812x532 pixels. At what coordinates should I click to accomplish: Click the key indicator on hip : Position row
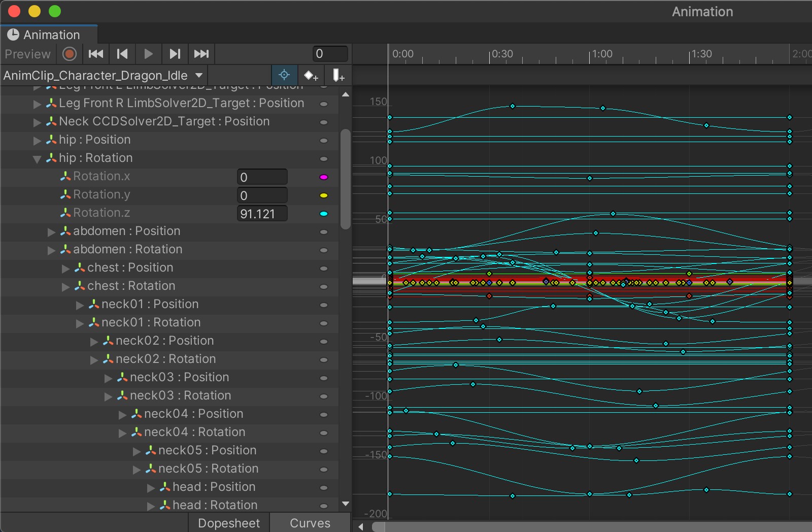tap(324, 141)
